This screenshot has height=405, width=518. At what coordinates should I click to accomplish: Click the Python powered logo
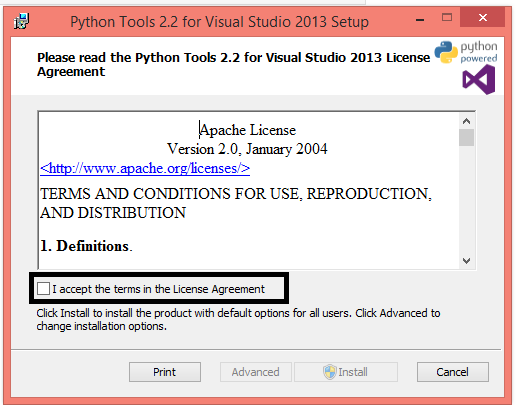pyautogui.click(x=466, y=52)
